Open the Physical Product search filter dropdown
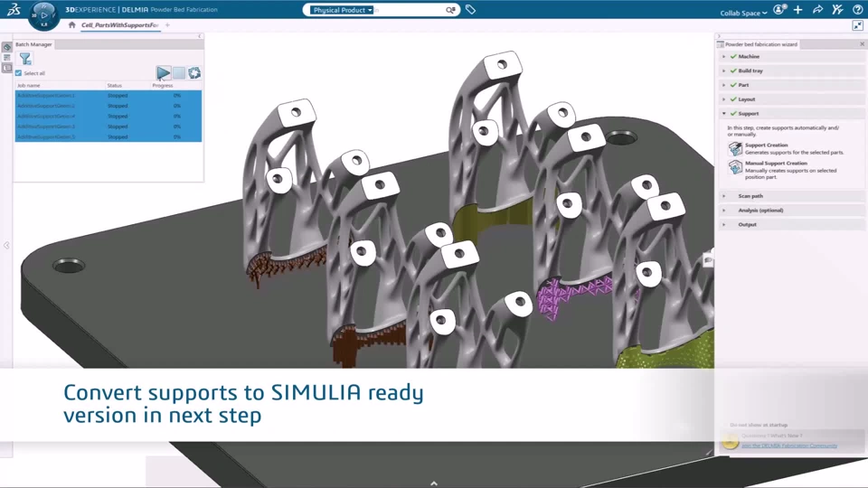The width and height of the screenshot is (868, 488). tap(342, 10)
